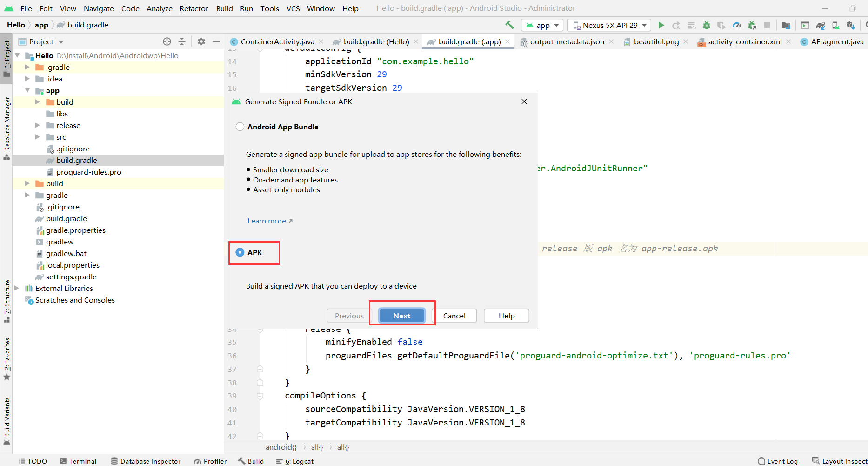Image resolution: width=868 pixels, height=466 pixels.
Task: Open Database Inspector tool window
Action: 146,461
